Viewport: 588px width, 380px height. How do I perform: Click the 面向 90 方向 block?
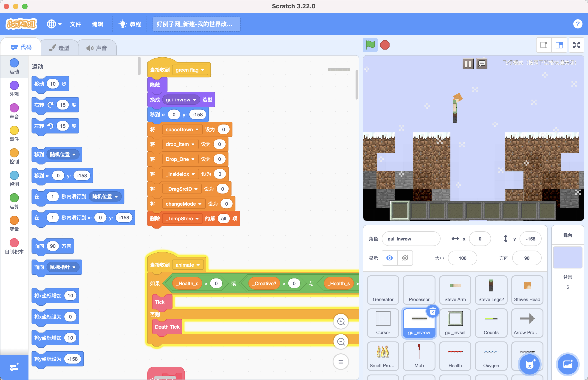53,246
